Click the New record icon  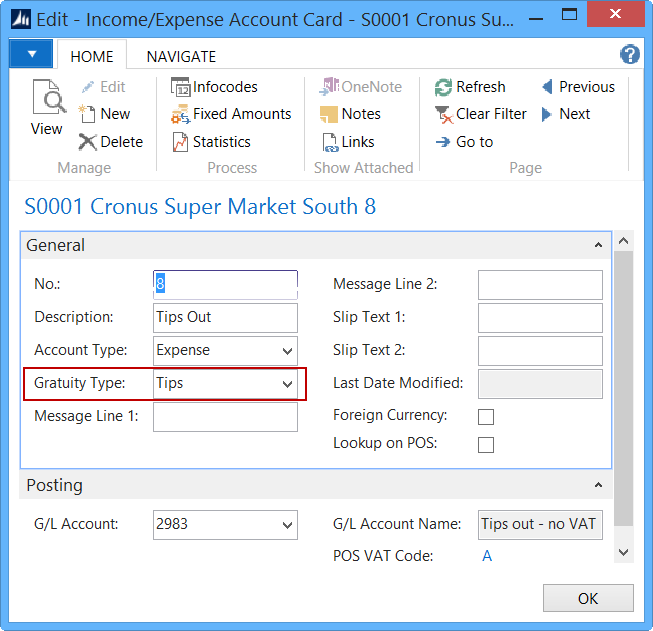(x=87, y=114)
